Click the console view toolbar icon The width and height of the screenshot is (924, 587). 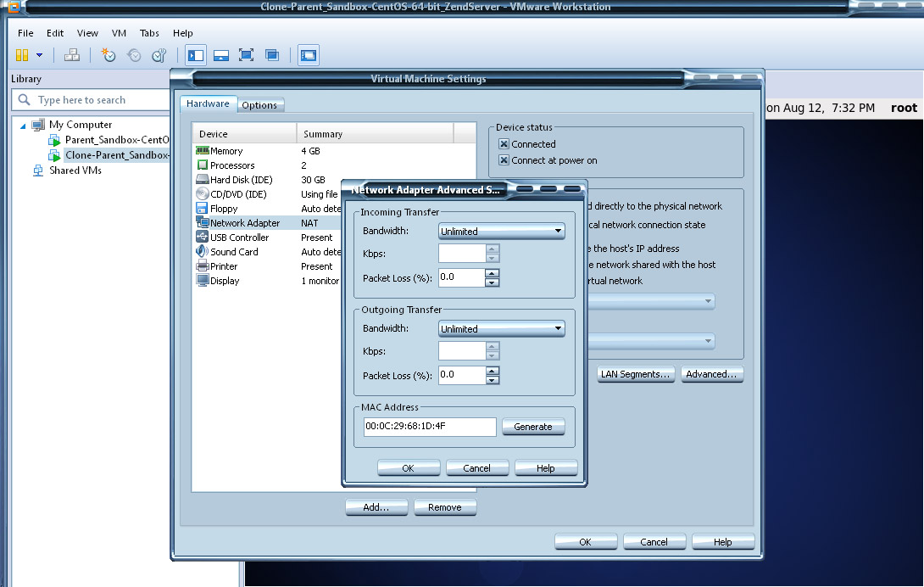[x=309, y=55]
